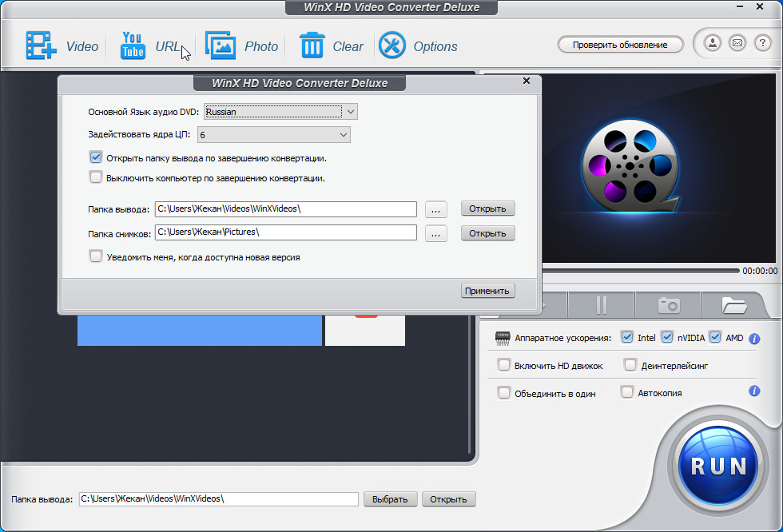The image size is (783, 532).
Task: Click the Photo toolbar label
Action: (261, 46)
